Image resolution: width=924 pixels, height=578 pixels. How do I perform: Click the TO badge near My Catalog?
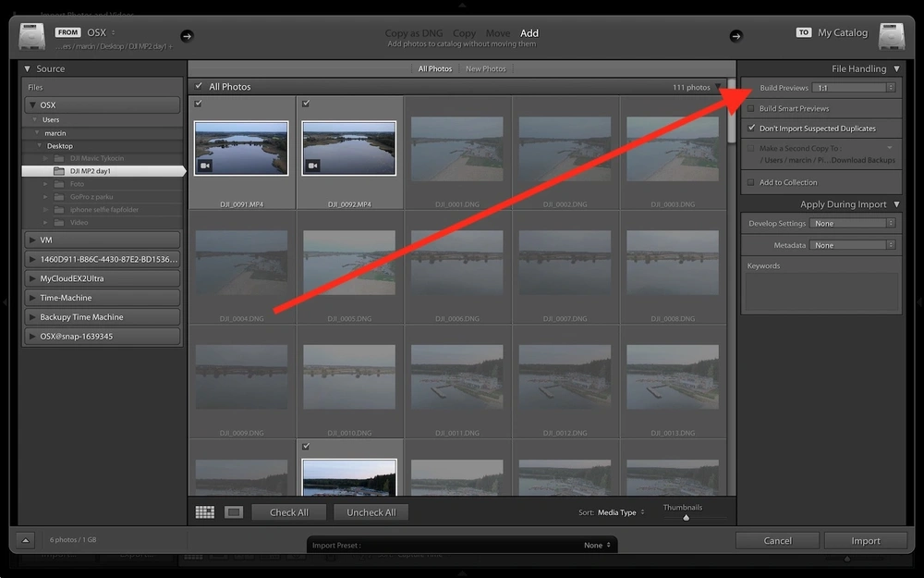pyautogui.click(x=804, y=32)
